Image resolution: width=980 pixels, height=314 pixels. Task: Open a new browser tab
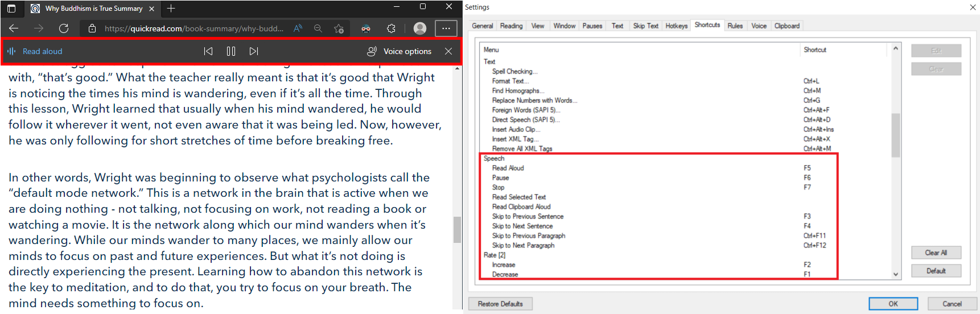tap(171, 9)
